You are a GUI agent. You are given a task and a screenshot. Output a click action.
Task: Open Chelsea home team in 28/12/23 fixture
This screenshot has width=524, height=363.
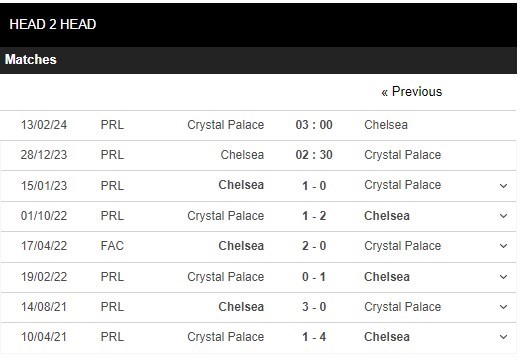(x=242, y=155)
